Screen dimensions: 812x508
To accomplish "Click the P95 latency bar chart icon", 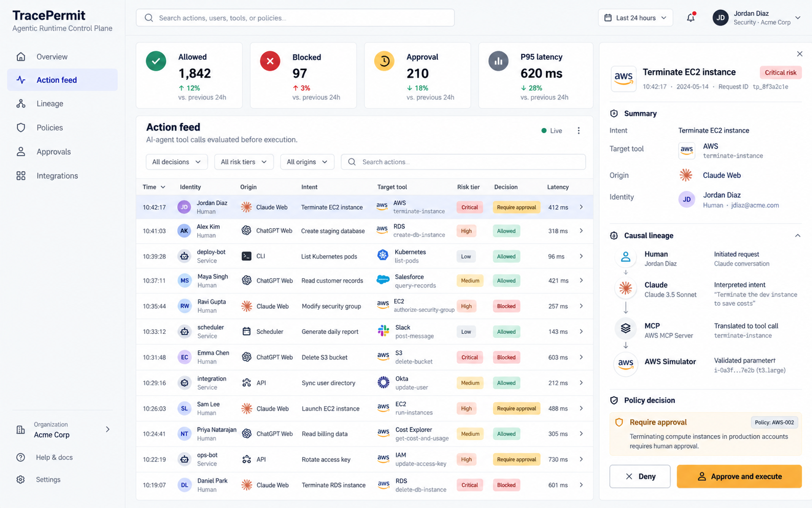I will coord(499,61).
